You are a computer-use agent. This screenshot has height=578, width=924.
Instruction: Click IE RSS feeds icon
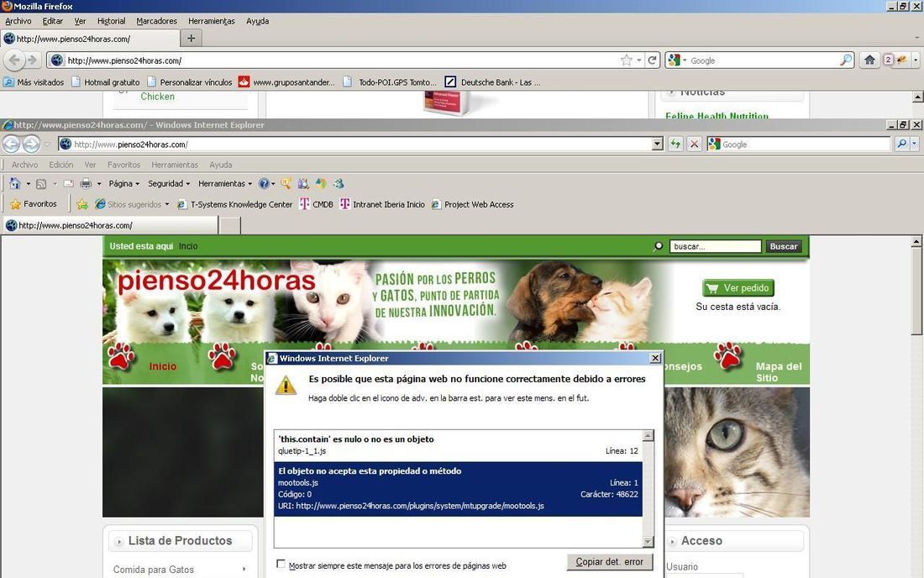tap(41, 184)
